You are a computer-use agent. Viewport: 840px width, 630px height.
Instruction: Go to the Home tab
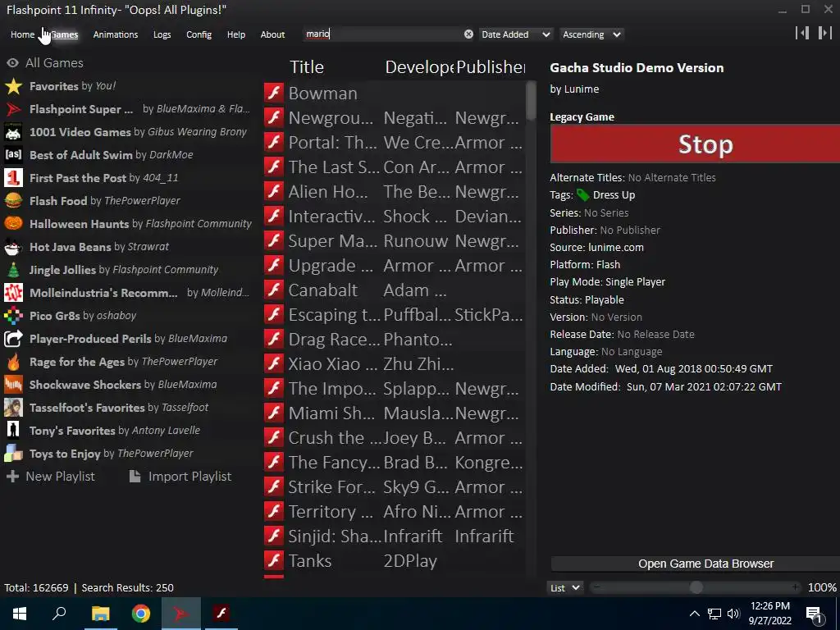22,34
